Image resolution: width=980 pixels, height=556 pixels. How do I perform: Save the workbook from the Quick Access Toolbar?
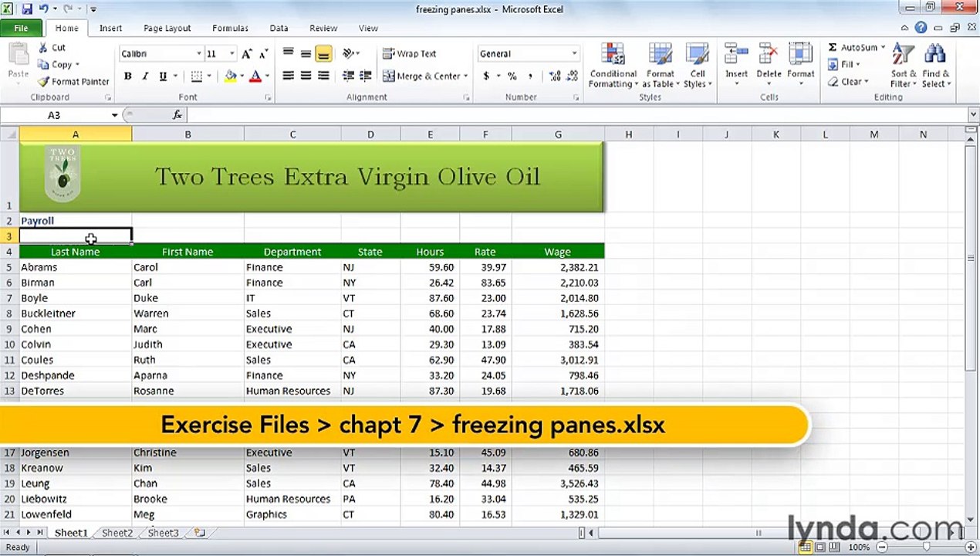click(x=26, y=9)
